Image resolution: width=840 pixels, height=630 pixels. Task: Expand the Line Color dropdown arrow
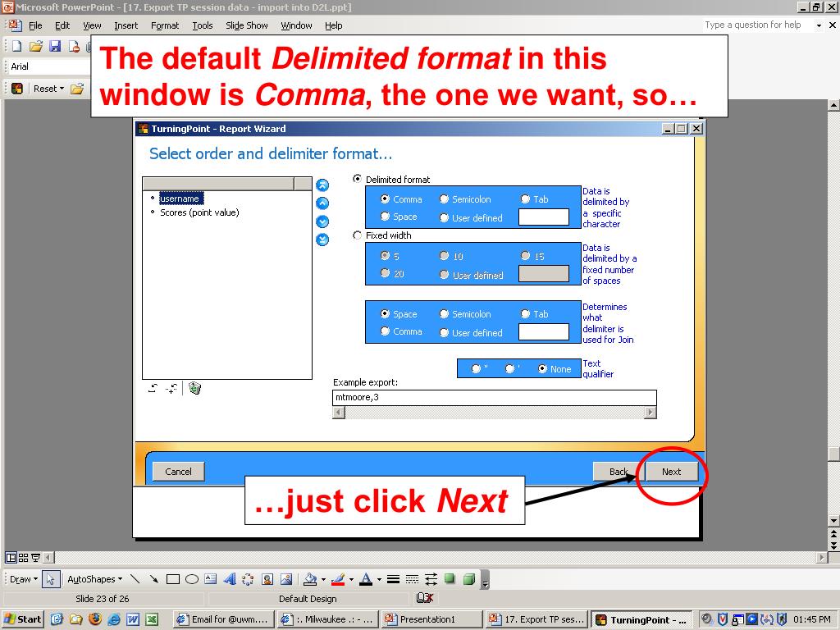351,579
